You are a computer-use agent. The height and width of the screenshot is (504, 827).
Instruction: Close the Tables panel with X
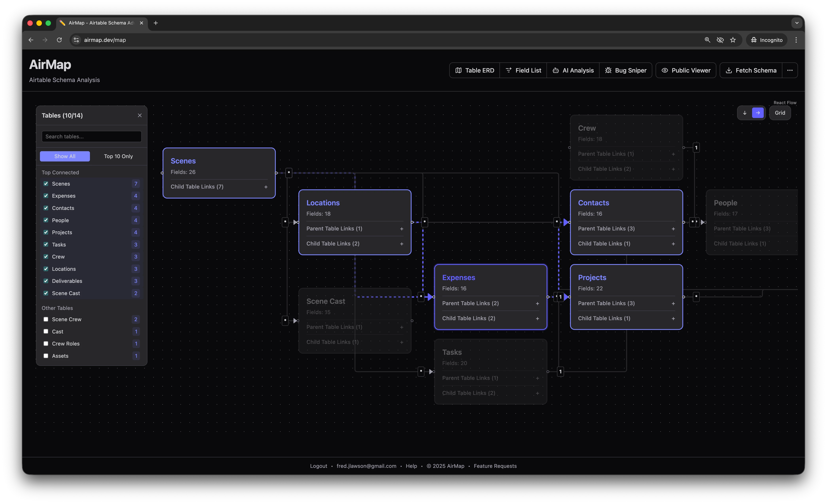(140, 115)
